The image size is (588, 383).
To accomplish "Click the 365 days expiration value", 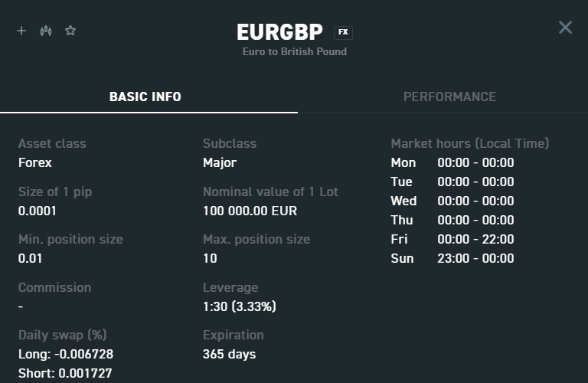I will click(229, 354).
